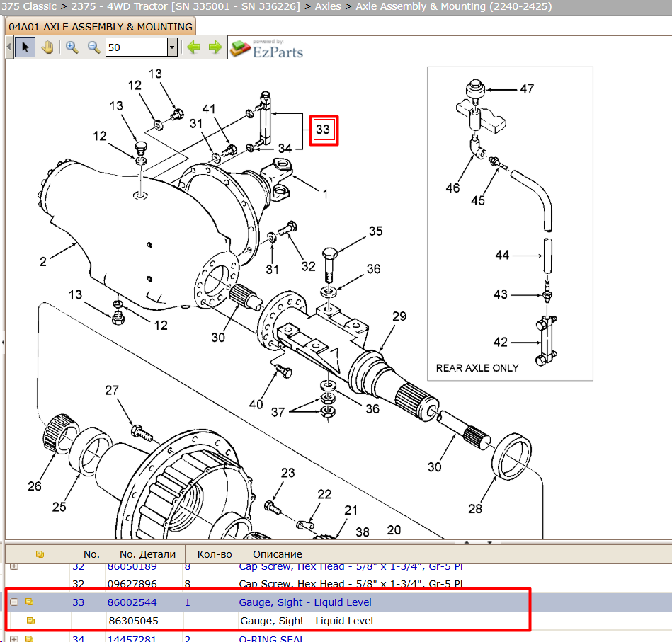Click part number 86002544
Viewport: 672px width, 642px height.
point(132,602)
